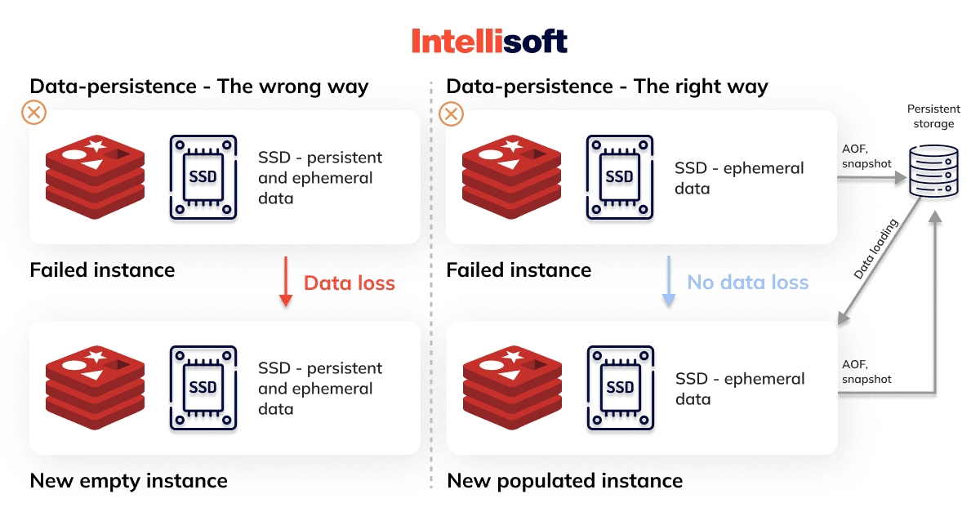The image size is (980, 512).
Task: Click the blue No data loss arrow
Action: click(x=669, y=282)
